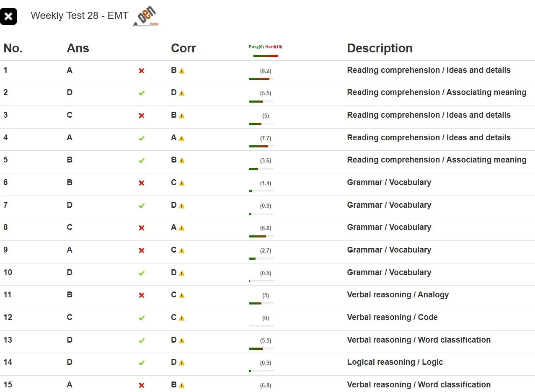Image resolution: width=535 pixels, height=392 pixels.
Task: Click the Pen Education logo
Action: point(146,17)
